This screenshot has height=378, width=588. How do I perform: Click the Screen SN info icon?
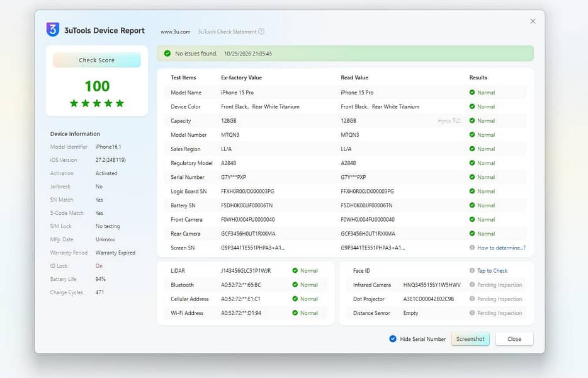(x=472, y=248)
